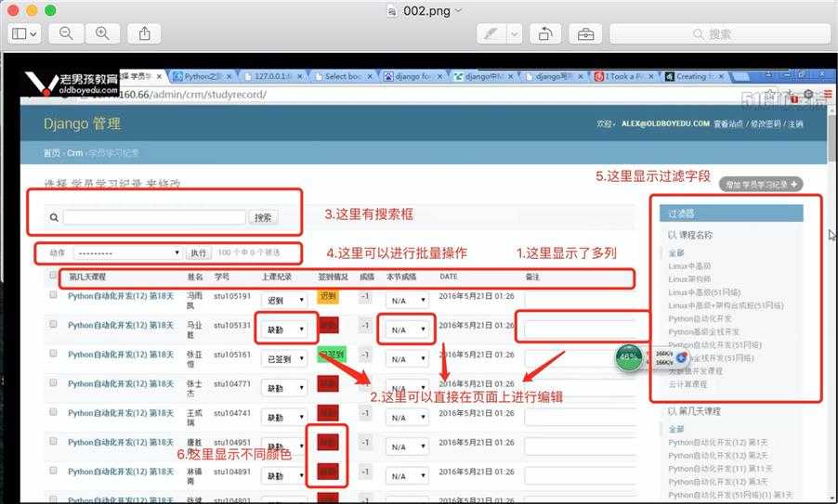This screenshot has width=838, height=504.
Task: Open course record link for stu105191
Action: 121,296
